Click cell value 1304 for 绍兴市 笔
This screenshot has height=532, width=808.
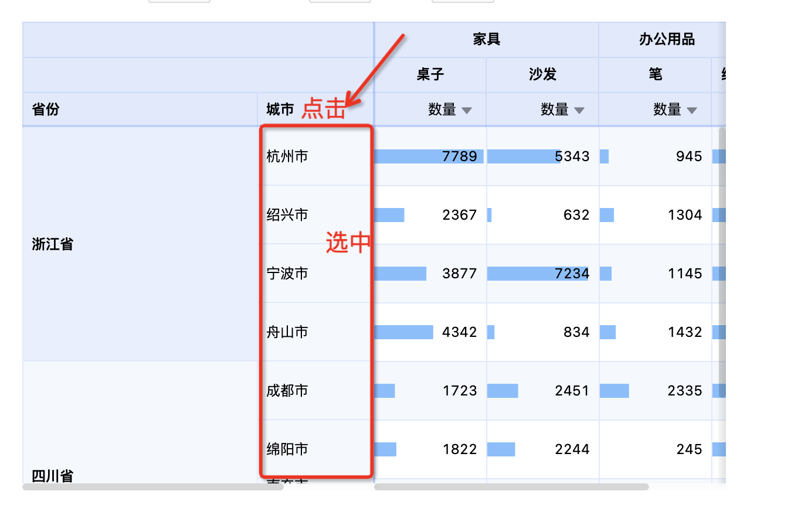685,215
